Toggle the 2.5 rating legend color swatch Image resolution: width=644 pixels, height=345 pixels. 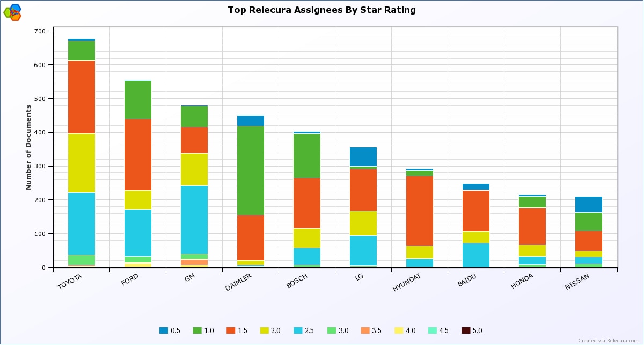coord(298,330)
